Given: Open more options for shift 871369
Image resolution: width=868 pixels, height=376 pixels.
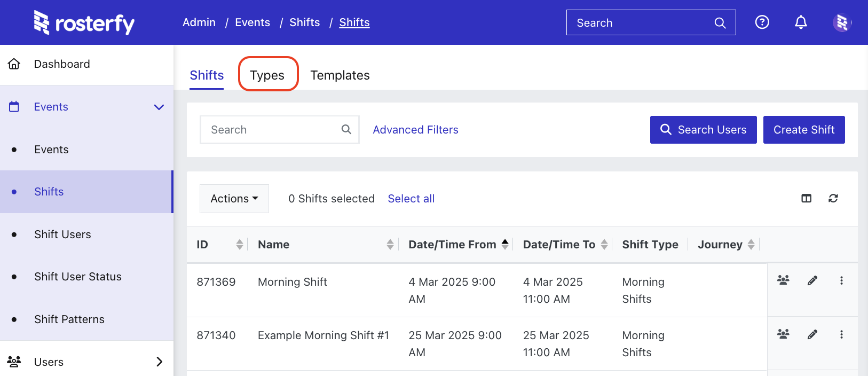Looking at the screenshot, I should coord(841,280).
